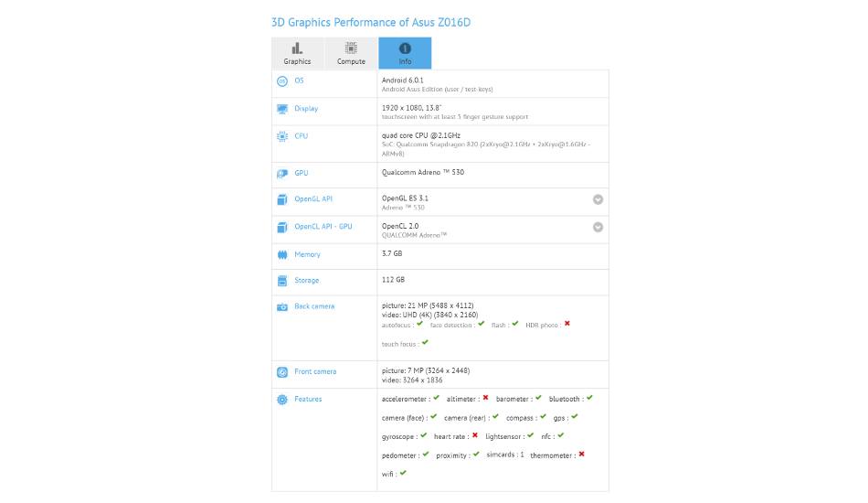
Task: Click the OS label
Action: click(299, 80)
